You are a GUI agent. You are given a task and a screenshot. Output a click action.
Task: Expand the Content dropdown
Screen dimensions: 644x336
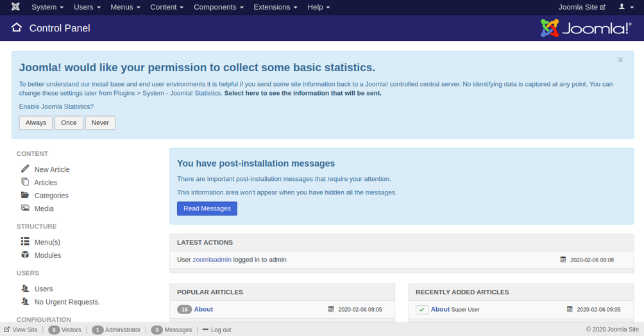click(167, 7)
